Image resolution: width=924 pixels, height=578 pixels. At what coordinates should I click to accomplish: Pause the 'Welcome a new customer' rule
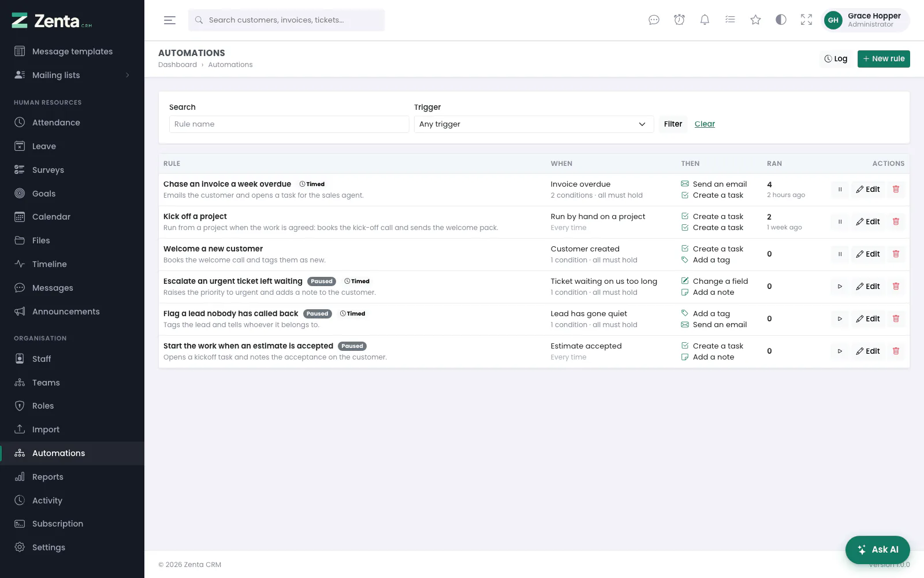pos(840,254)
